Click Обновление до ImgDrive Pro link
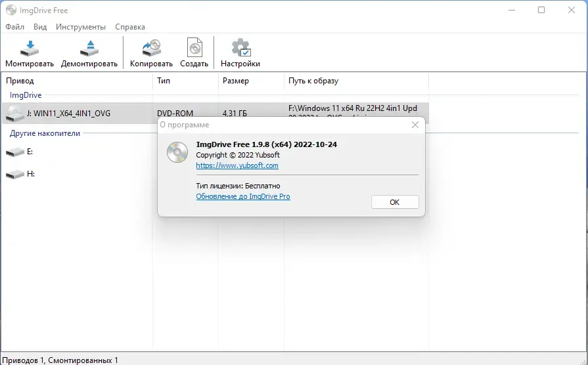The image size is (588, 365). pos(243,196)
